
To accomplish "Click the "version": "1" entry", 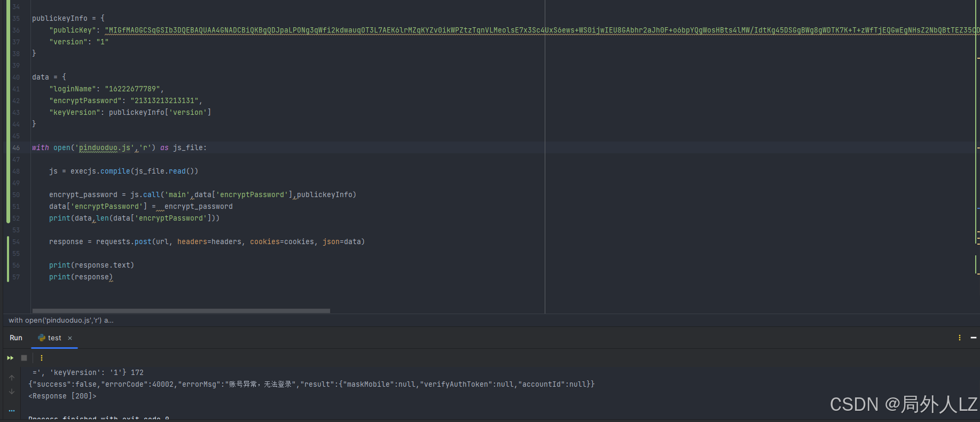I will 79,42.
